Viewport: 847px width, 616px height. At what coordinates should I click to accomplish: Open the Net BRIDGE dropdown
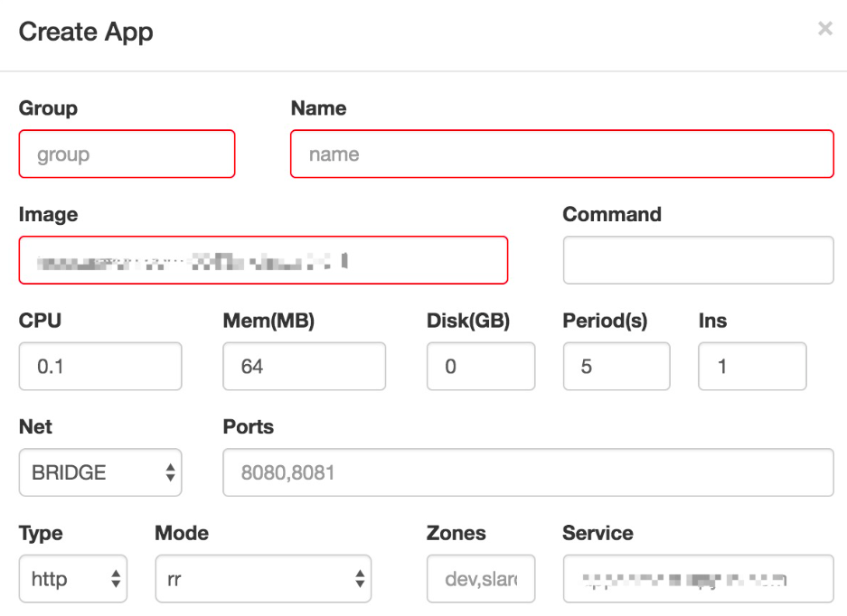pos(99,472)
